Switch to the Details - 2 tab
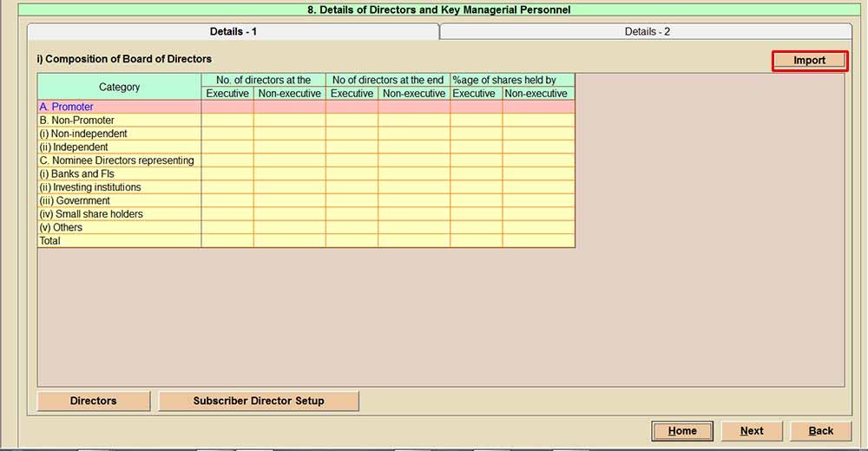This screenshot has width=868, height=451. point(647,31)
